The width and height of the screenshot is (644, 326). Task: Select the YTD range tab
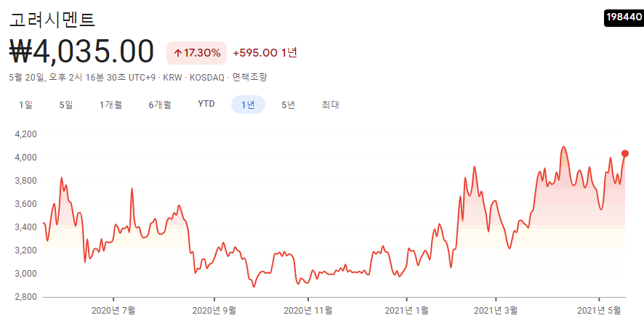[x=206, y=104]
